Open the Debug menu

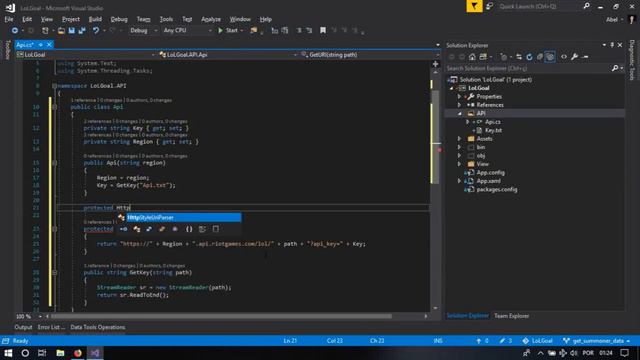pyautogui.click(x=119, y=19)
